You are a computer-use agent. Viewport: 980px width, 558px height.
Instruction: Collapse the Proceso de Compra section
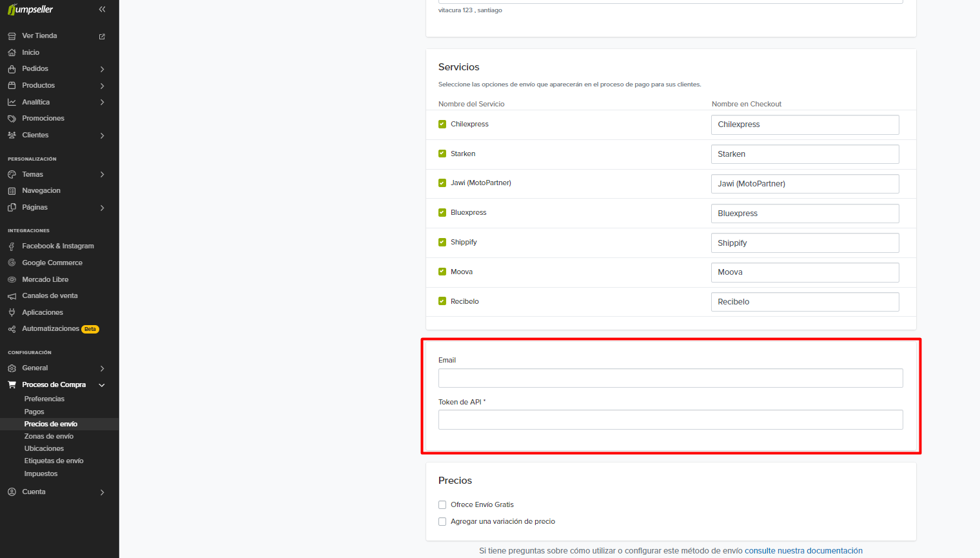click(x=102, y=385)
